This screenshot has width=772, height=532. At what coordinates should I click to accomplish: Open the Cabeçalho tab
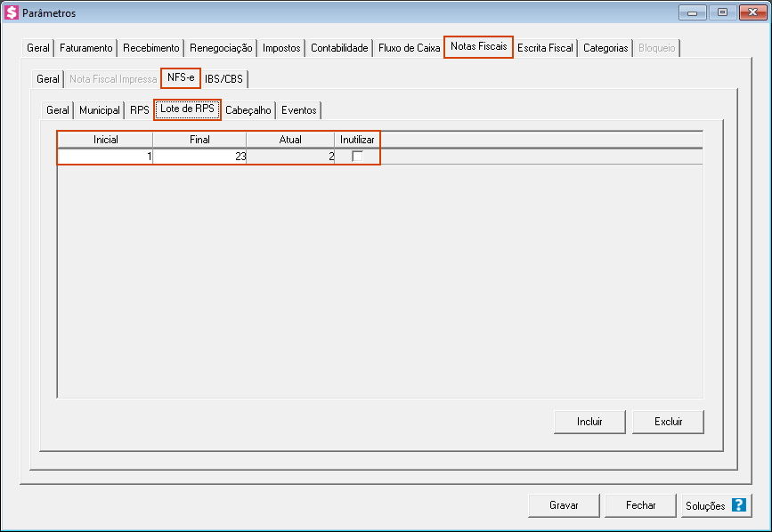(248, 111)
